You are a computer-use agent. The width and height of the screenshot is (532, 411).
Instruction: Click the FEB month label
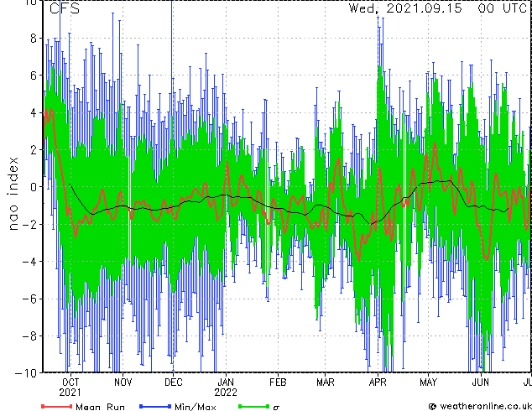pyautogui.click(x=278, y=382)
